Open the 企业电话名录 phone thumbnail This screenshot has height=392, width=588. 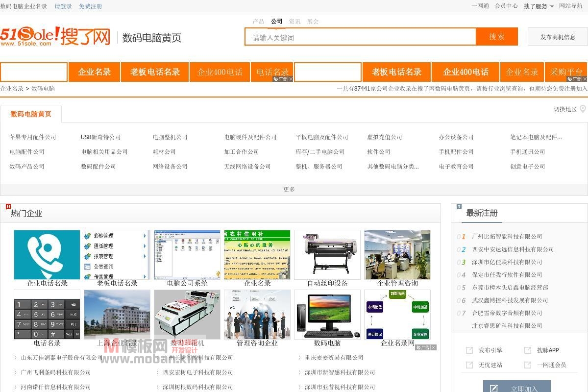point(47,255)
